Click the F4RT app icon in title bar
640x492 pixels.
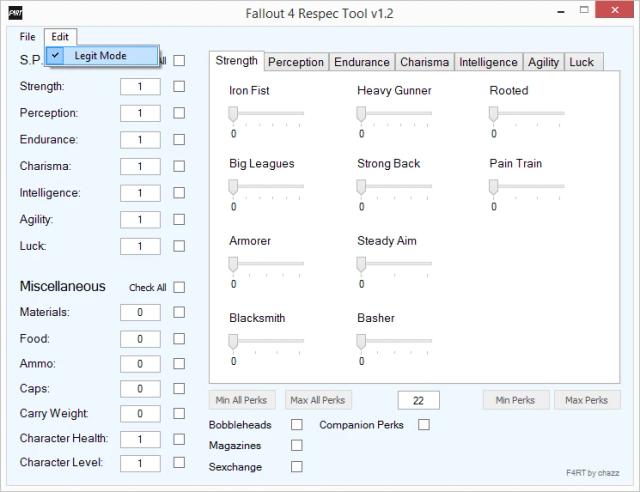pos(16,13)
